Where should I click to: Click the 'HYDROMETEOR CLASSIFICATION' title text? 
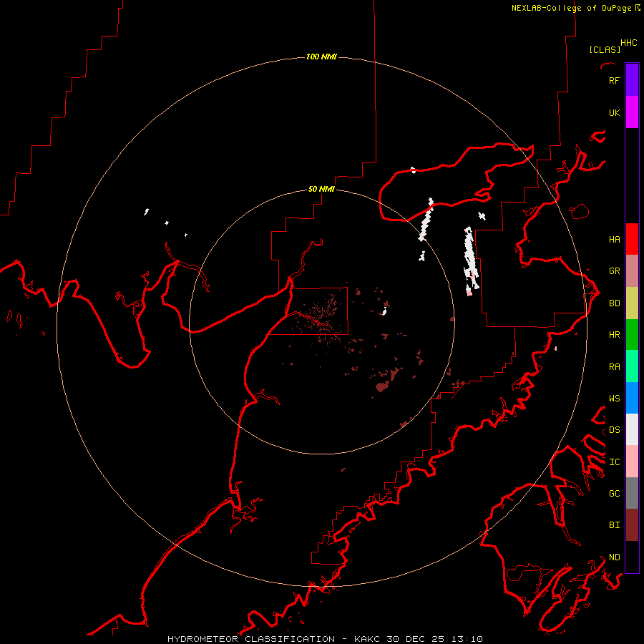[x=251, y=639]
